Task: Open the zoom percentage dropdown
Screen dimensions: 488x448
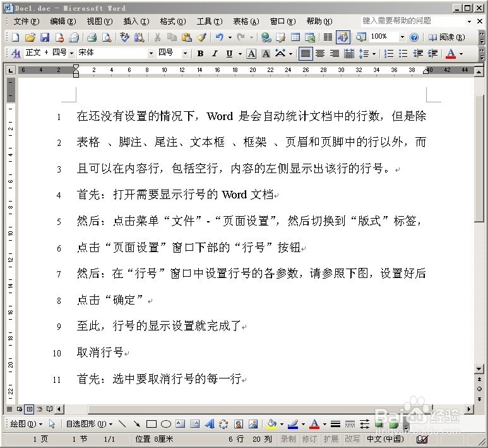Action: point(402,37)
